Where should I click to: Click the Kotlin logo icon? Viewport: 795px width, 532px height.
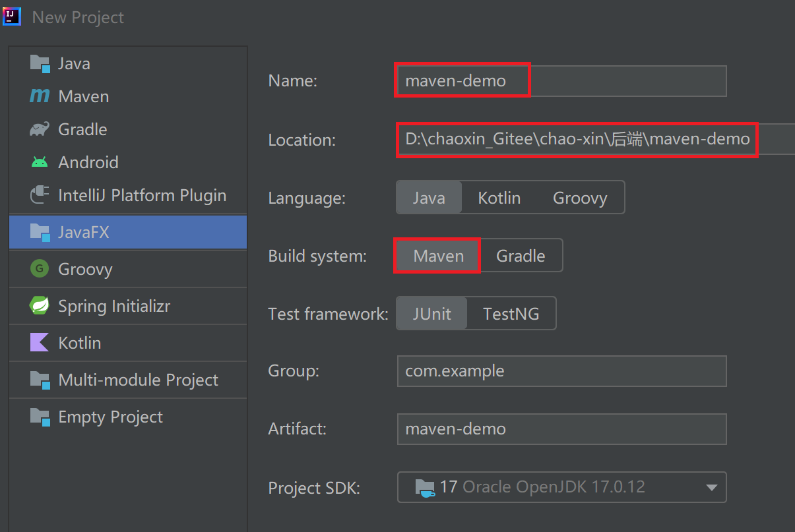40,343
